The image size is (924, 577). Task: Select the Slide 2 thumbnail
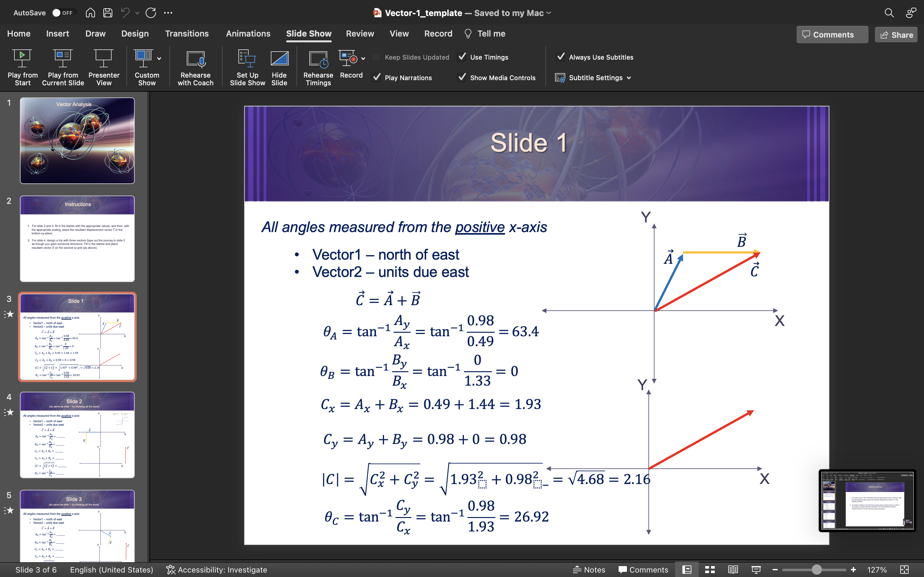tap(78, 238)
